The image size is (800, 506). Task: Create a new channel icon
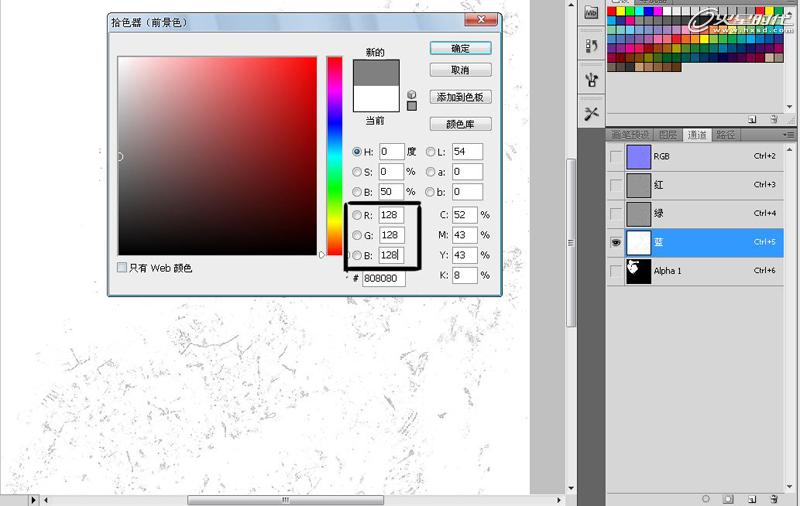coord(752,499)
